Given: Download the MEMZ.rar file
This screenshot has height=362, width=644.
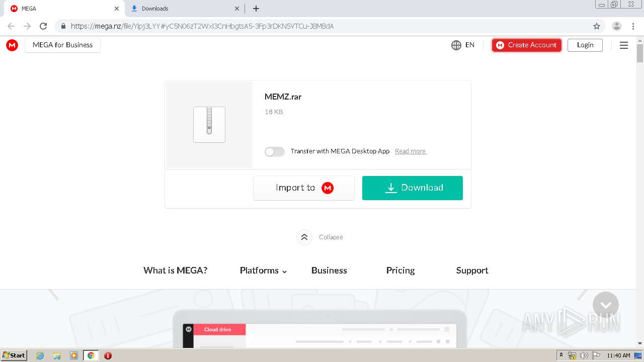Looking at the screenshot, I should [413, 188].
